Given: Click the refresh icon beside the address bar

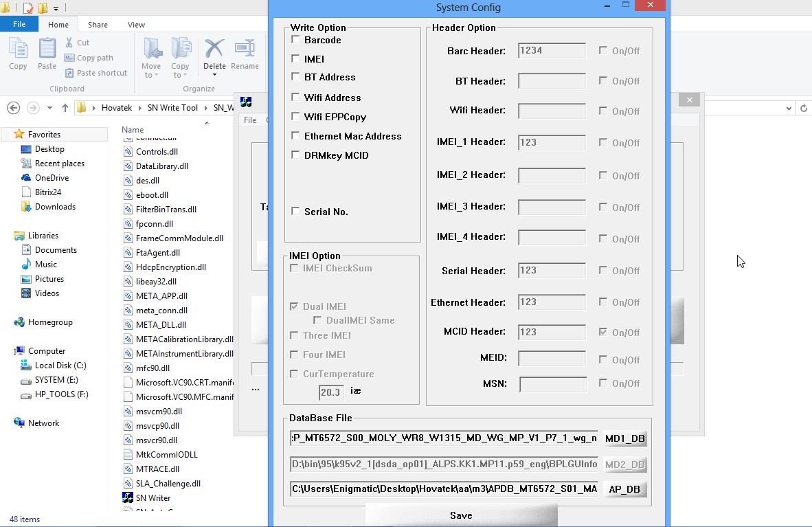Looking at the screenshot, I should tap(804, 108).
